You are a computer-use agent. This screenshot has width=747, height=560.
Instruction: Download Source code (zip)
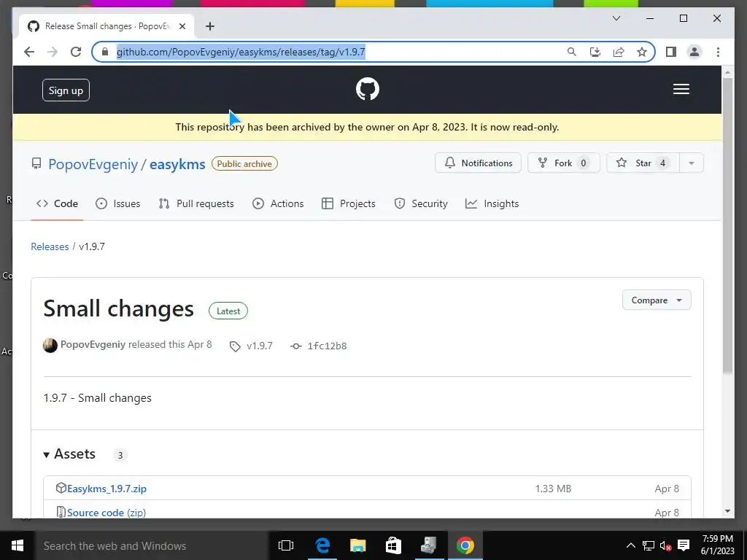[107, 513]
